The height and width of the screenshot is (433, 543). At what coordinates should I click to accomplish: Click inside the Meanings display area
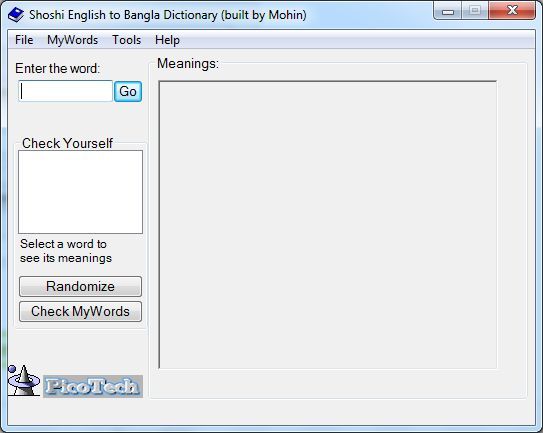(x=328, y=225)
